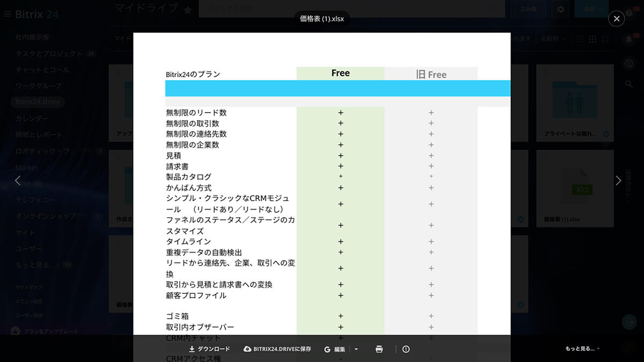
Task: Open 時間とレポート in the sidebar
Action: pyautogui.click(x=39, y=135)
